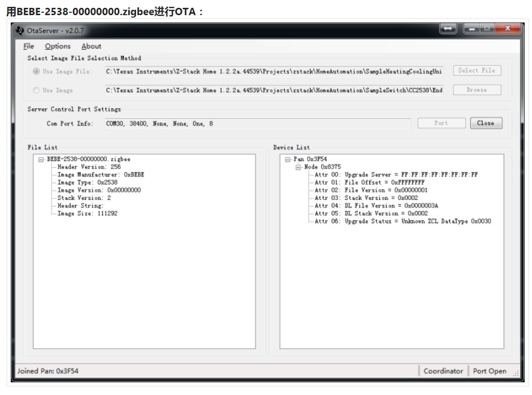Select Attr 05: DL Stack Version row
The width and height of the screenshot is (532, 395).
click(x=371, y=214)
